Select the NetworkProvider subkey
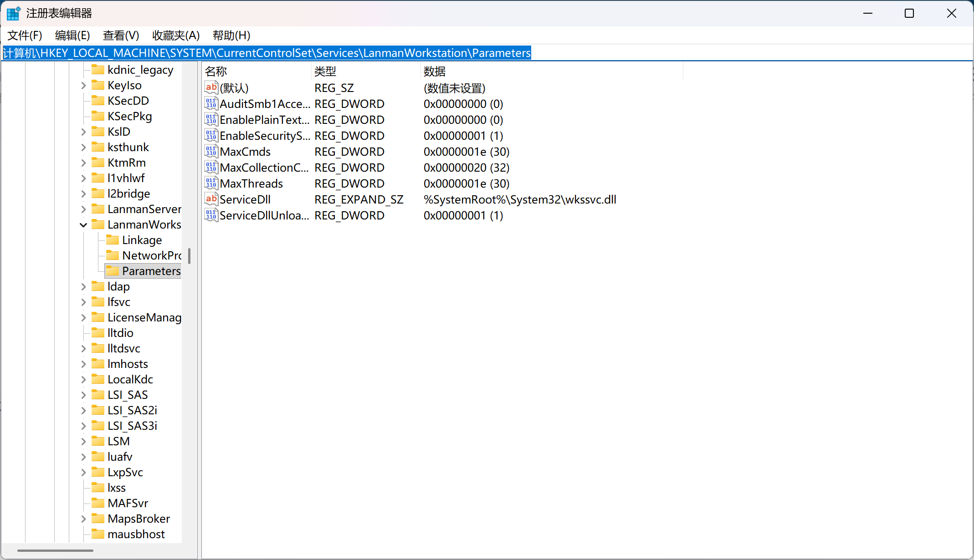Screen dimensions: 974x560 (151, 255)
